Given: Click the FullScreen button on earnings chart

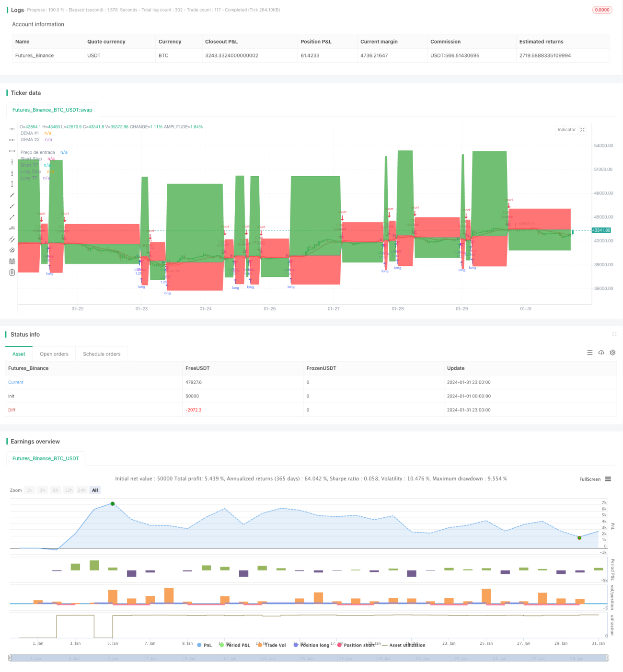Looking at the screenshot, I should (590, 479).
